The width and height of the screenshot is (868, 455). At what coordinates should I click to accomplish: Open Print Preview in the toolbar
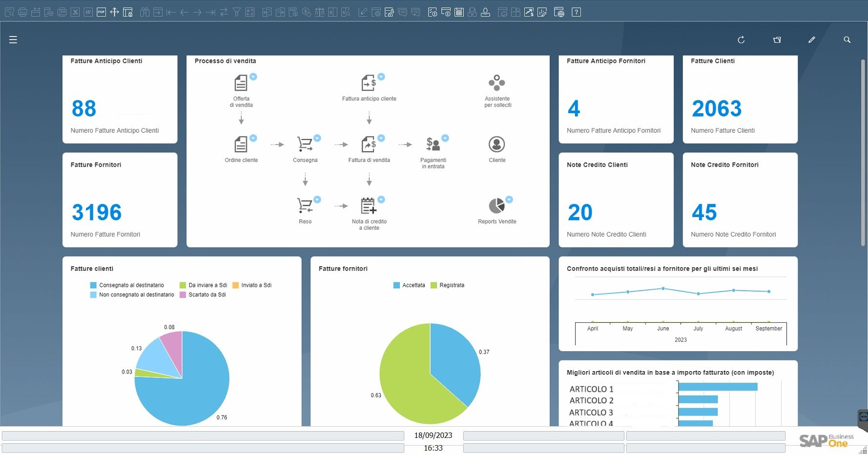[x=9, y=12]
